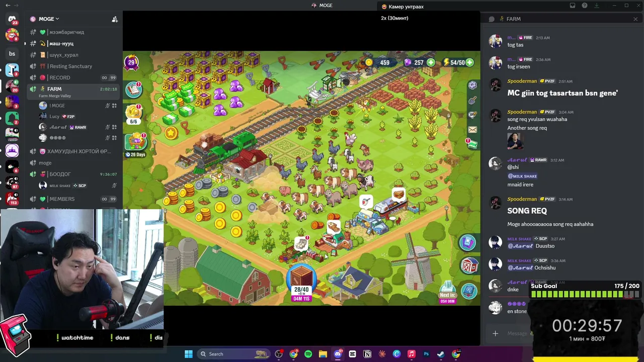This screenshot has width=644, height=362.
Task: Open the gold helmet 6/6 task icon
Action: (x=134, y=114)
